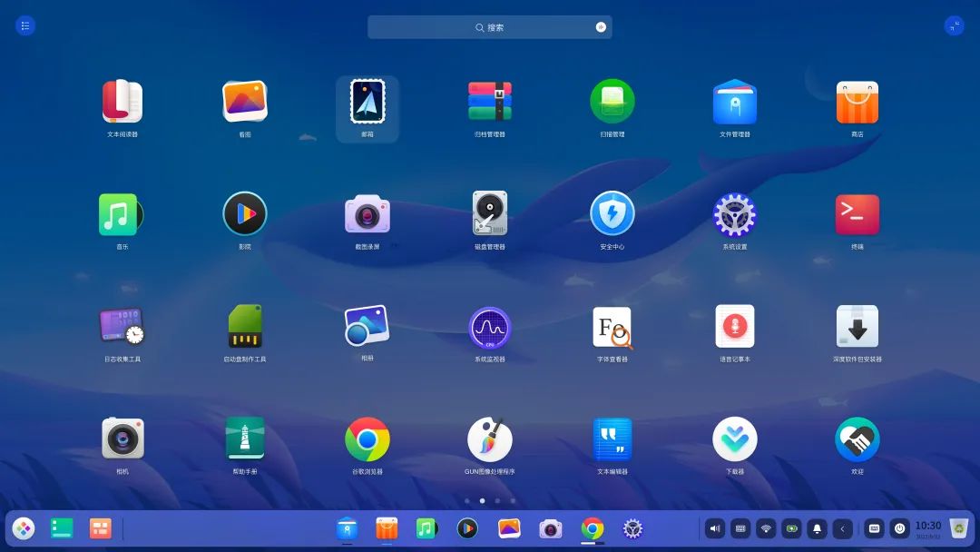Open the 看图 image viewer app
This screenshot has width=980, height=552.
245,102
